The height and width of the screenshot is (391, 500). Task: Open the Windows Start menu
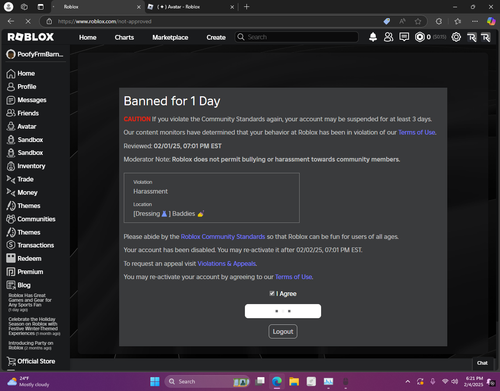(155, 381)
